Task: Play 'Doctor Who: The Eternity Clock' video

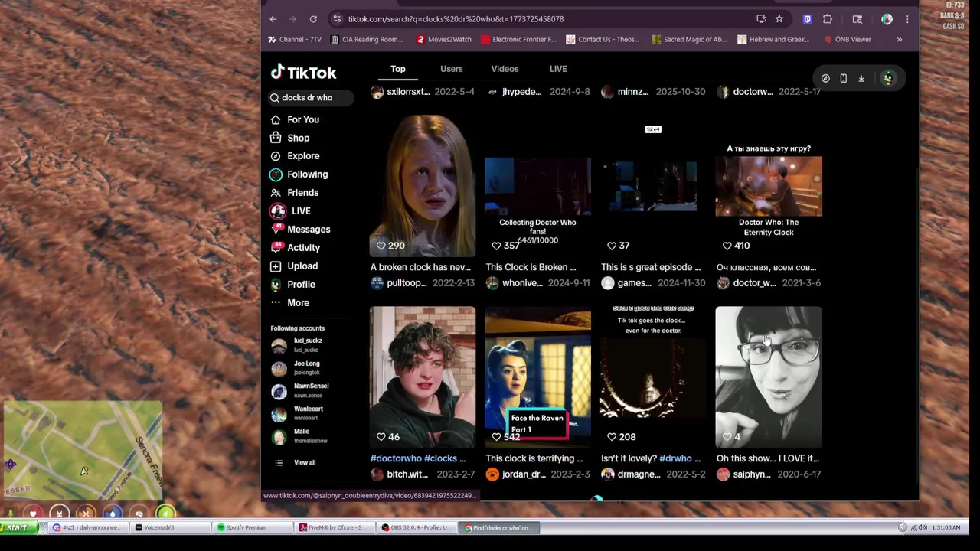Action: (x=769, y=186)
